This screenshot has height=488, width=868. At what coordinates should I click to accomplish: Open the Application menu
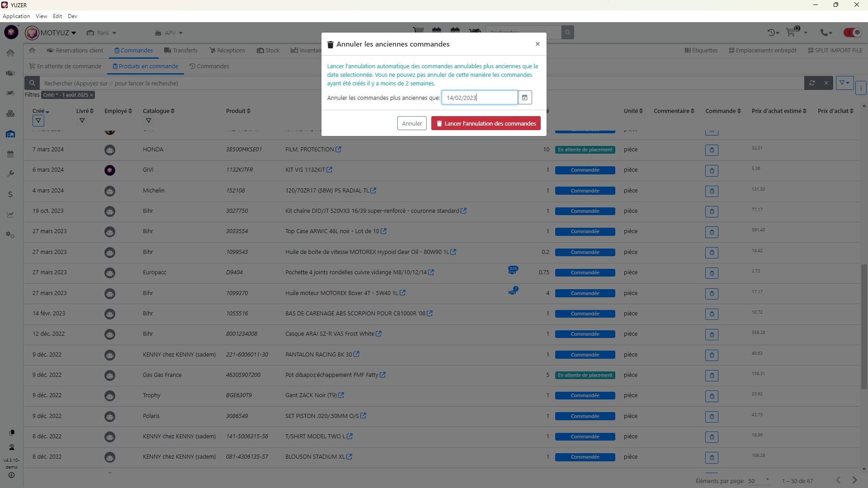pos(16,16)
